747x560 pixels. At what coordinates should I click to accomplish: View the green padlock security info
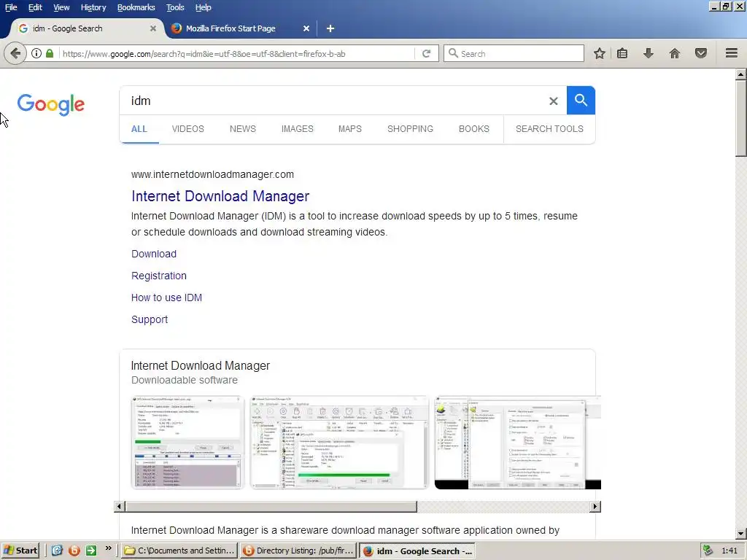coord(50,53)
